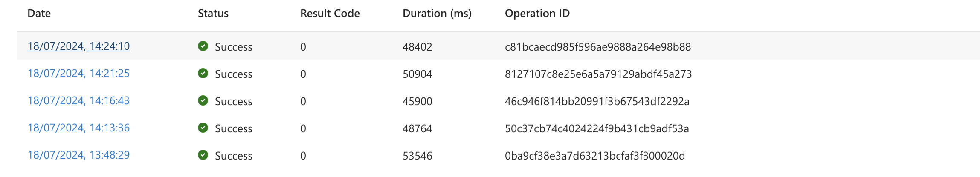Click the green success icon for 14:13:36 row

point(203,128)
